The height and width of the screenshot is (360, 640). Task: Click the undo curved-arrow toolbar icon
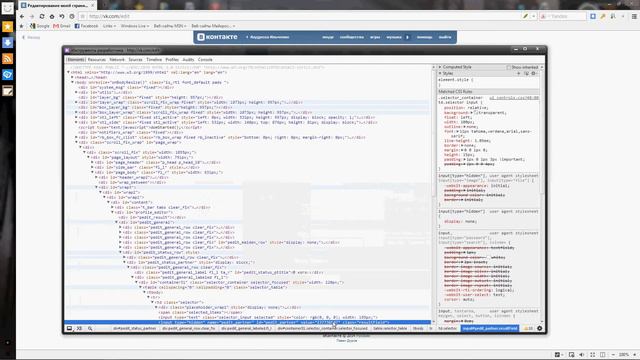pyautogui.click(x=62, y=16)
